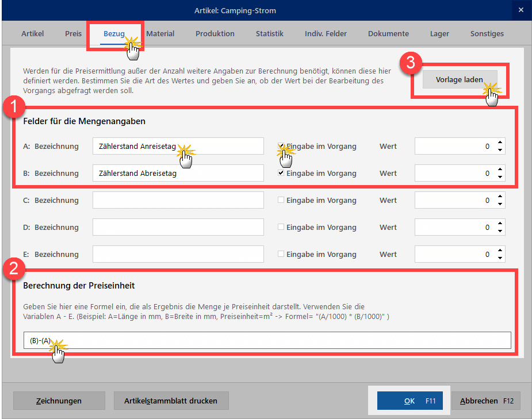Select the Dokumente tab
Screen dimensions: 532x419
pos(388,34)
